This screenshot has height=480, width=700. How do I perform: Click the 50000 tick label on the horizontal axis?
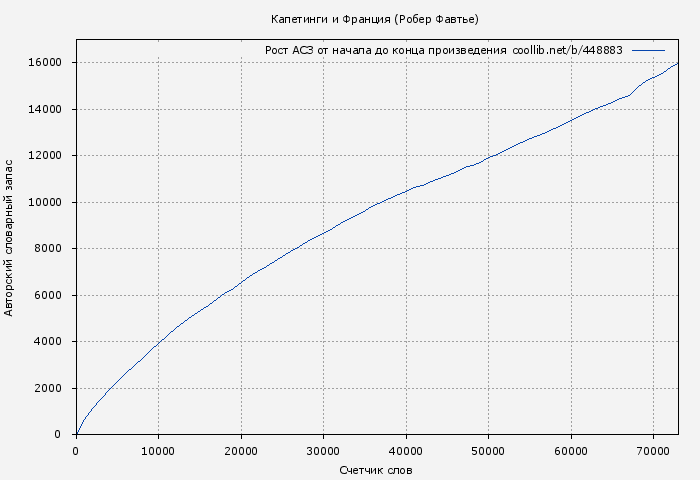pos(488,451)
